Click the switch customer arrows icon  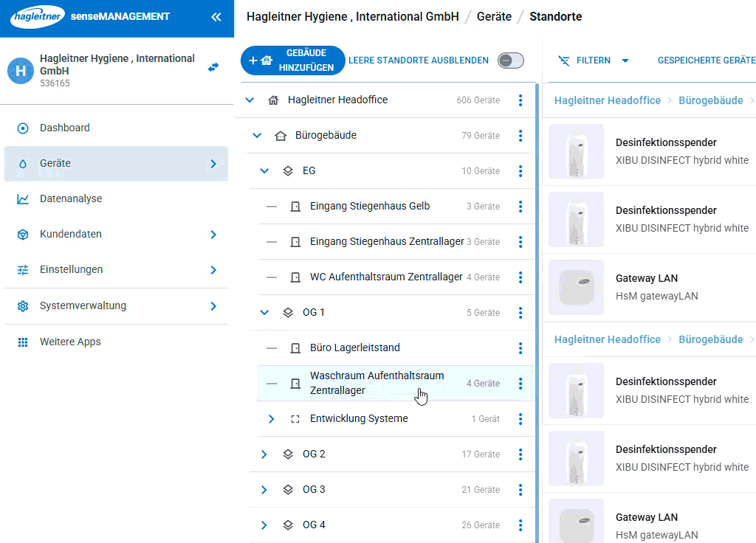pyautogui.click(x=213, y=66)
